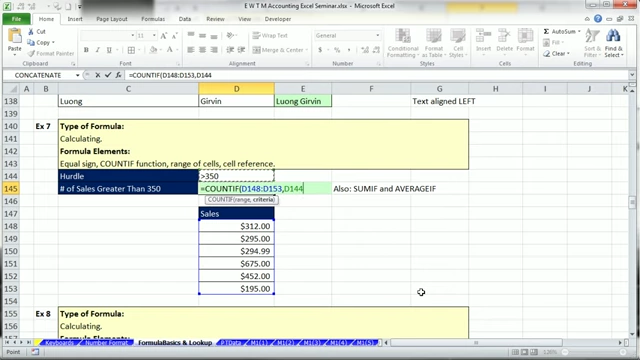Screen dimensions: 640x360
Task: Select the >350 hurdle cell
Action: (x=236, y=176)
